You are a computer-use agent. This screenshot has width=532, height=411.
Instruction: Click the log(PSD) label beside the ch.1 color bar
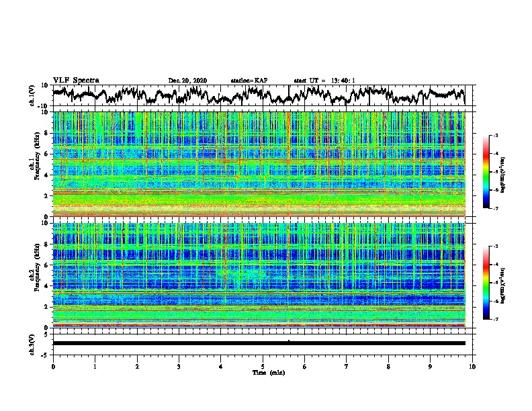[502, 175]
